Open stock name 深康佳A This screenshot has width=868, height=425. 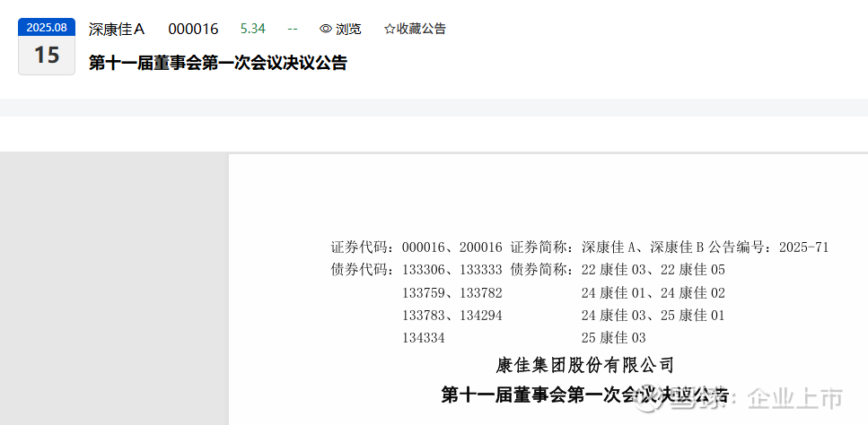click(117, 30)
